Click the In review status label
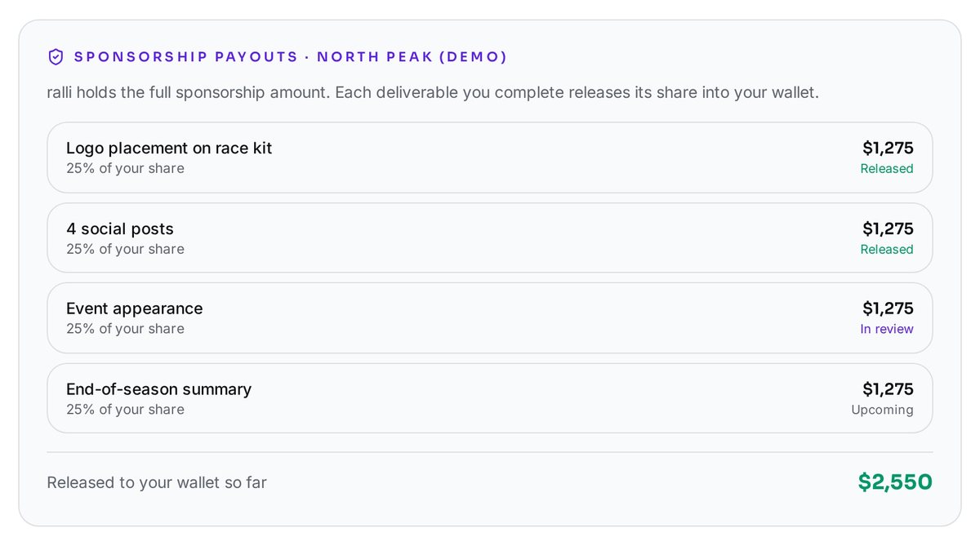 click(887, 329)
